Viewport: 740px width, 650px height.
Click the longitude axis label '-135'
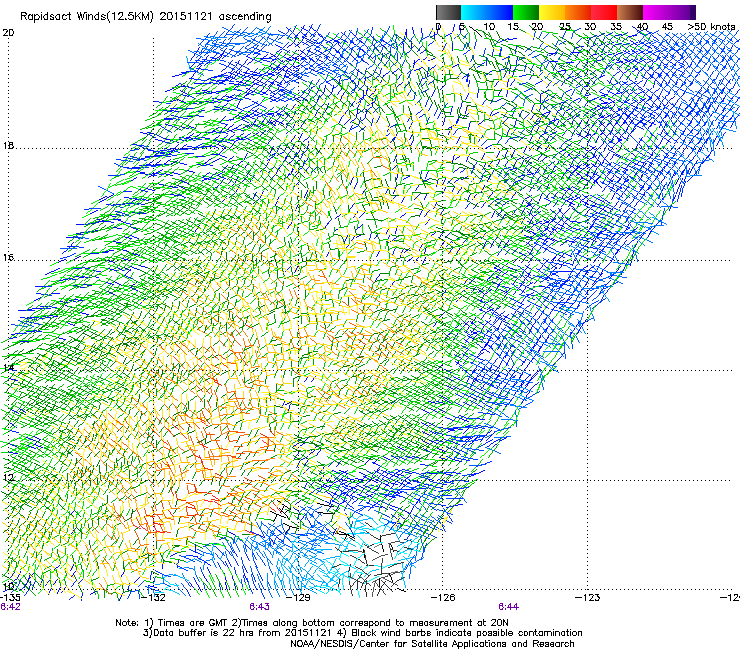pos(10,598)
